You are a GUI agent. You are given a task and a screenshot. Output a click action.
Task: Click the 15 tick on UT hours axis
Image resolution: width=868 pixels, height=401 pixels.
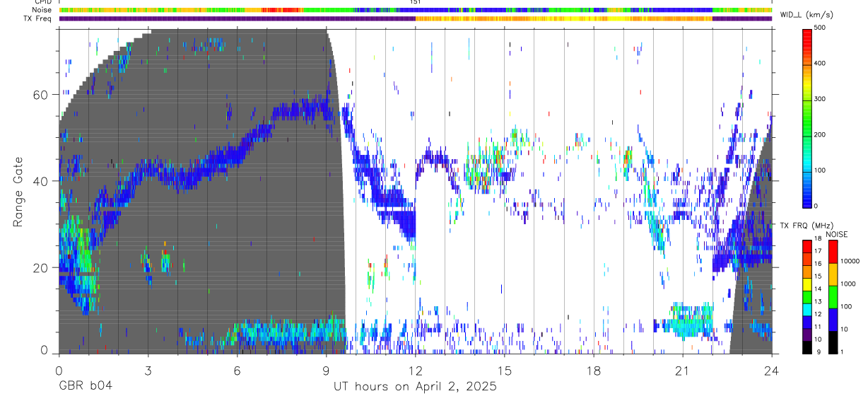(505, 370)
